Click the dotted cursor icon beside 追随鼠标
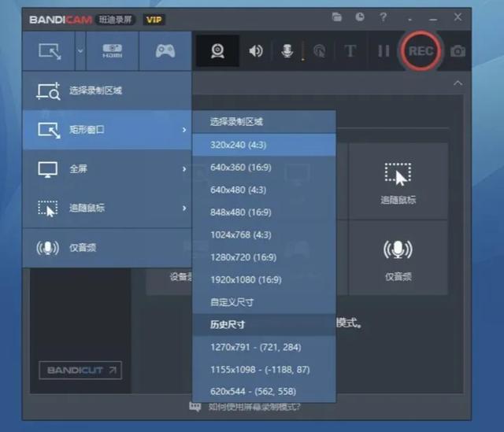 tap(48, 209)
